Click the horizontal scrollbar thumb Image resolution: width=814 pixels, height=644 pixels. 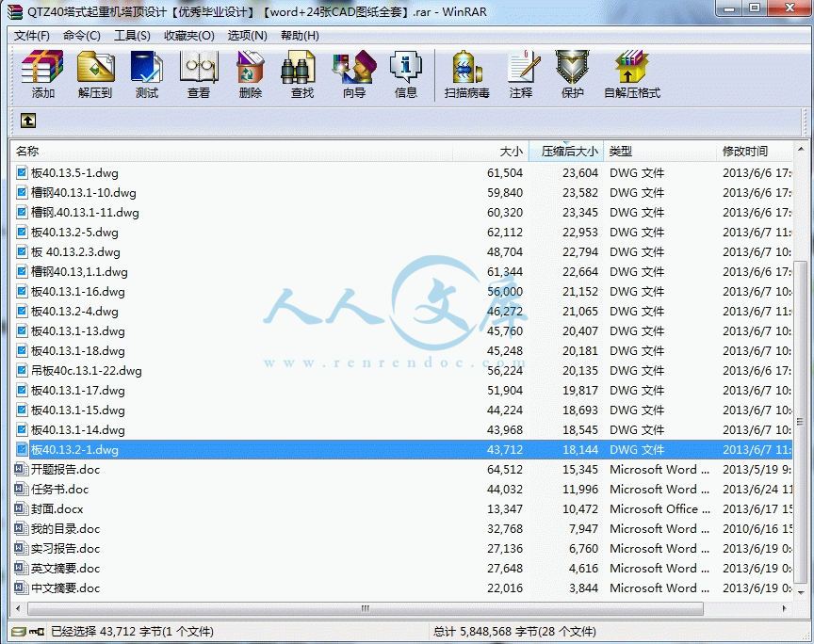point(365,608)
